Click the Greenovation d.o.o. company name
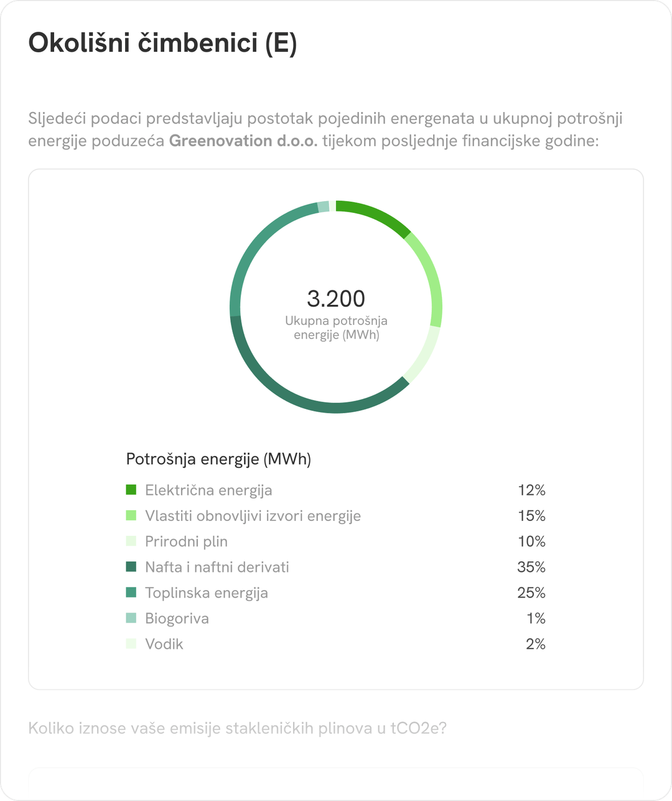The height and width of the screenshot is (801, 672). pyautogui.click(x=243, y=141)
